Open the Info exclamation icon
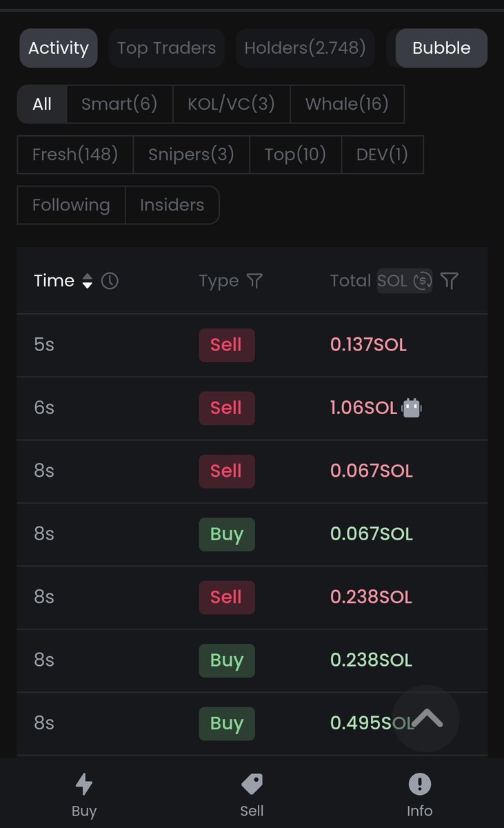This screenshot has width=504, height=828. click(x=419, y=785)
